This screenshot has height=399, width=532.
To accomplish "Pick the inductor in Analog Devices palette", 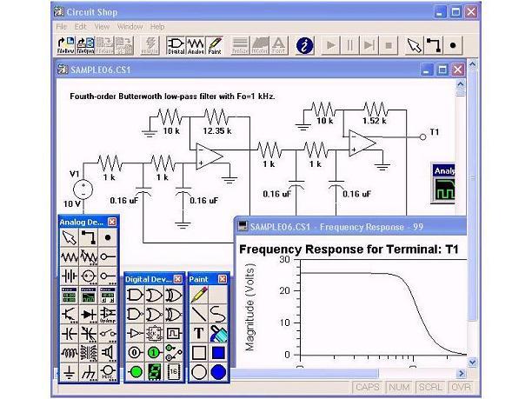I will tap(70, 353).
